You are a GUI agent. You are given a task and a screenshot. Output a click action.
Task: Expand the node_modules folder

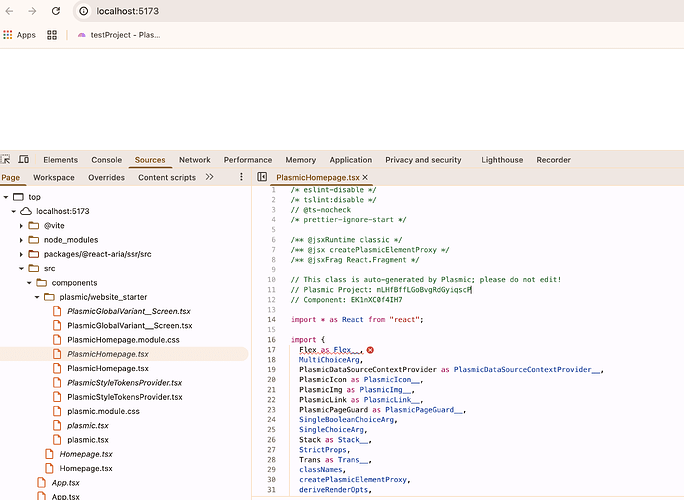coord(22,240)
